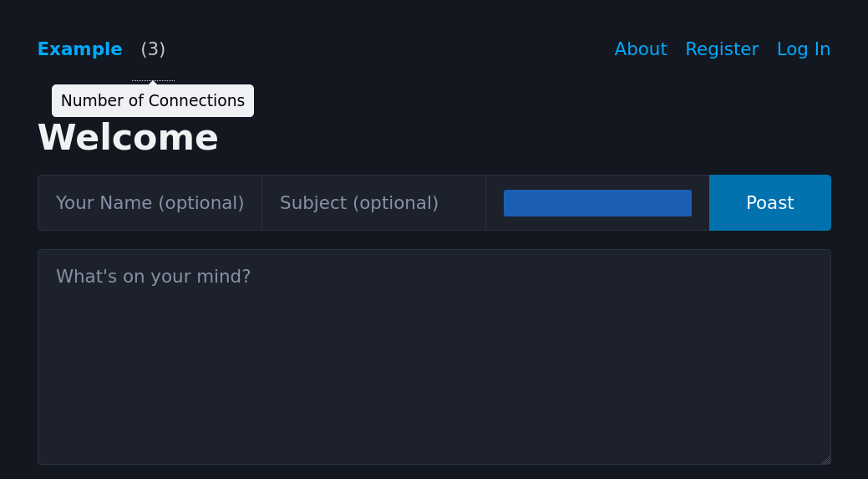Open the About page
The image size is (868, 479).
[x=640, y=49]
